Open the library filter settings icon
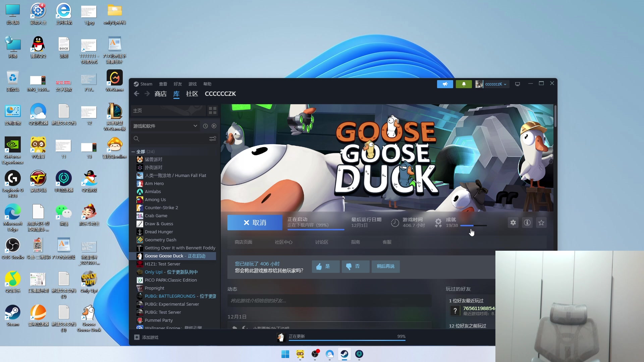The image size is (644, 362). click(x=212, y=139)
